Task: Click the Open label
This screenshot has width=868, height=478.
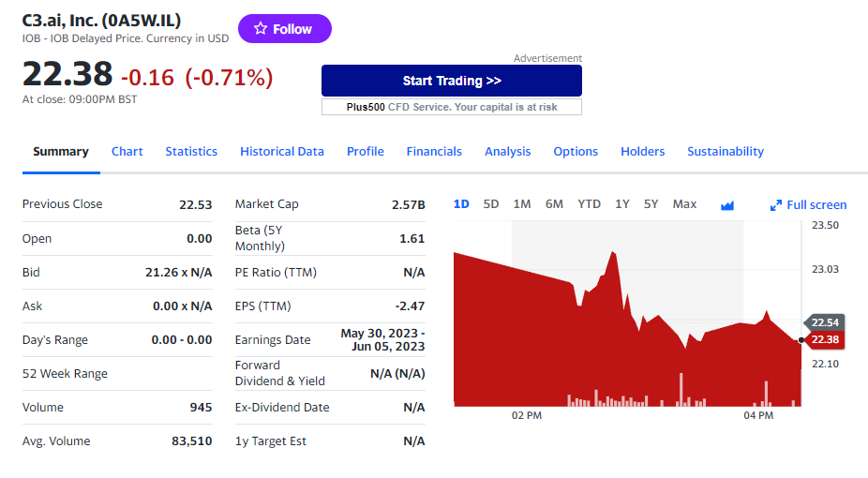Action: click(37, 238)
